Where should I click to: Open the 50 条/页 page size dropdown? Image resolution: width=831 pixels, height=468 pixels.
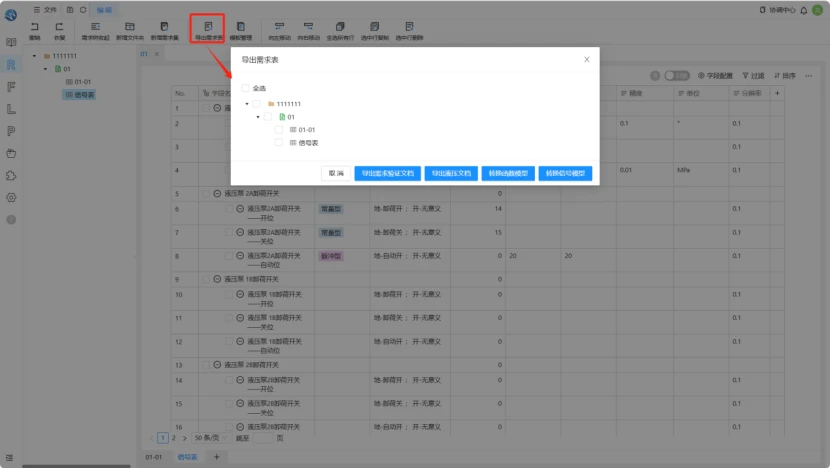pyautogui.click(x=210, y=438)
